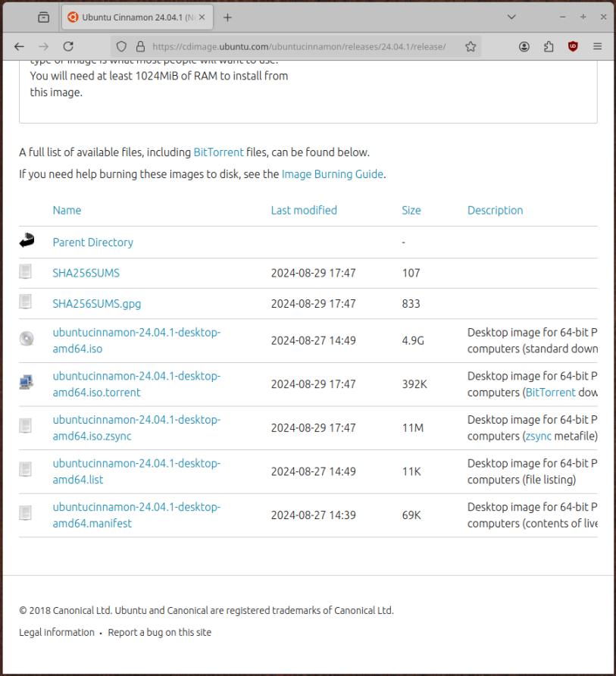Open the uBlock Origin extension icon
Screen dimensions: 616x676
click(x=573, y=46)
